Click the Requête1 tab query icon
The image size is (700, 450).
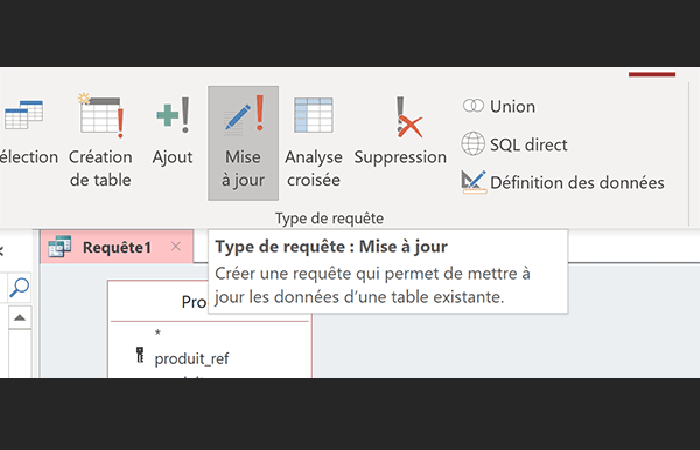coord(60,247)
